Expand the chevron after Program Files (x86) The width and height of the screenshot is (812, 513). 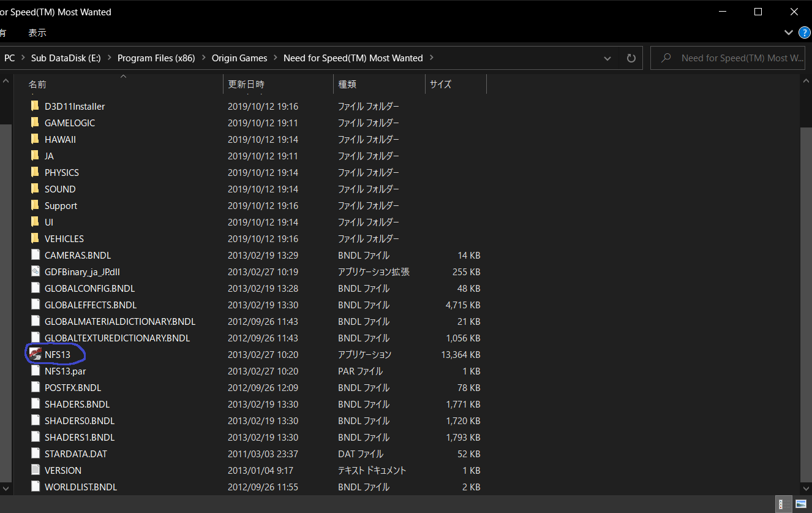pos(203,58)
